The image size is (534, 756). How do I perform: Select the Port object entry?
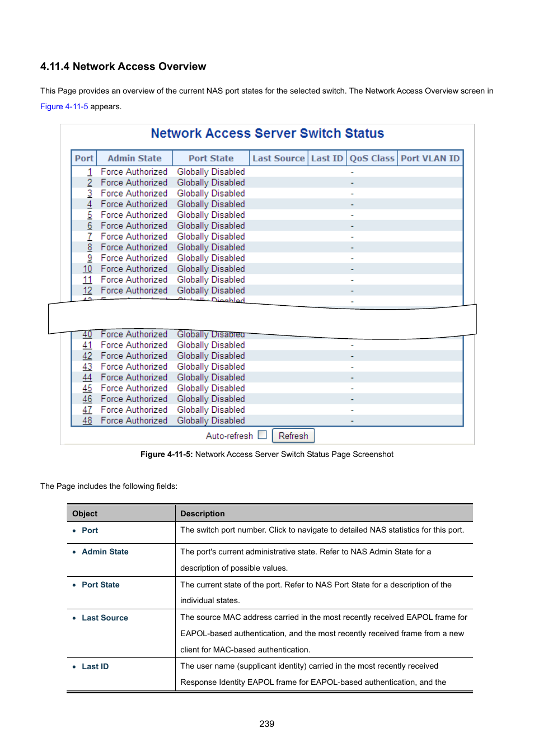click(x=90, y=530)
